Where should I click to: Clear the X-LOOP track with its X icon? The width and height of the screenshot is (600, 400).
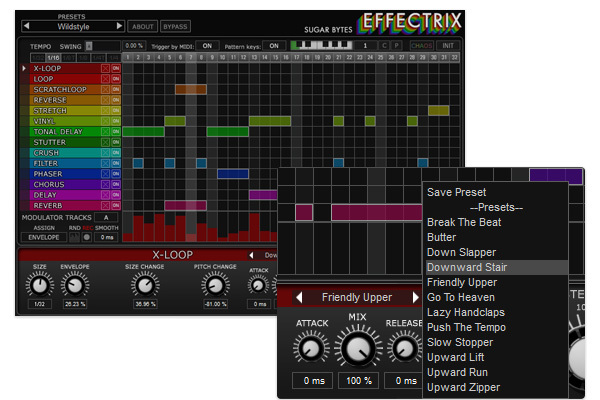point(105,68)
